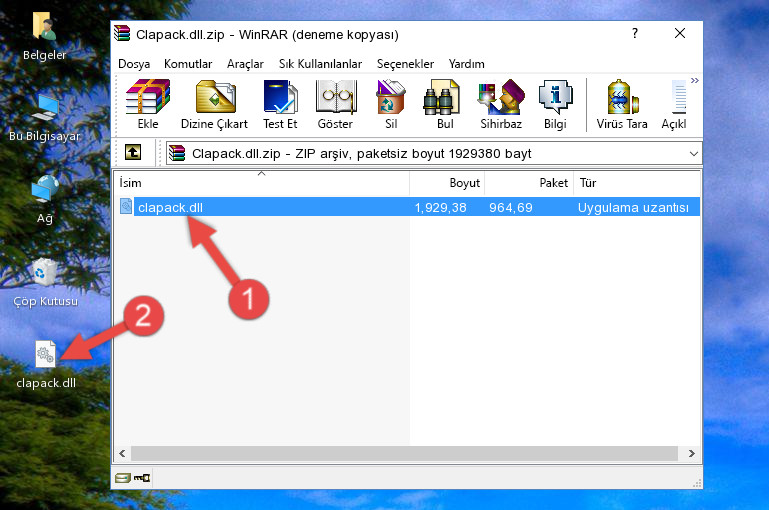Click the packed value 964,69
The image size is (769, 510).
click(511, 208)
